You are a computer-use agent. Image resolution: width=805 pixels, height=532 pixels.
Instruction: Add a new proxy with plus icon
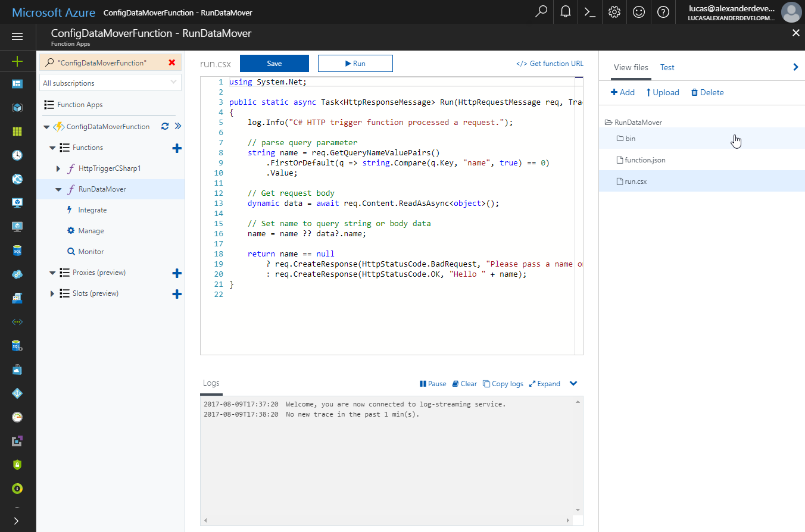tap(176, 273)
